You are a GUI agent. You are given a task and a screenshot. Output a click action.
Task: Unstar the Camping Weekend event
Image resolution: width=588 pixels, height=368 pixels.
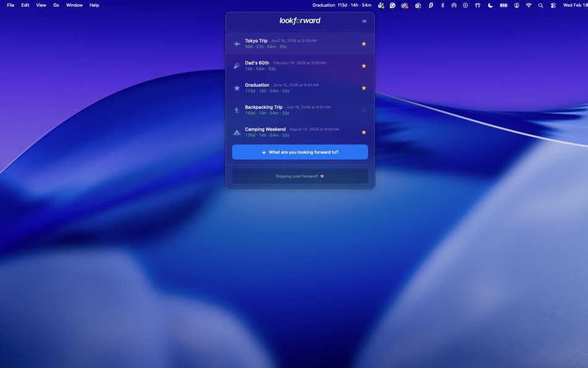(363, 131)
